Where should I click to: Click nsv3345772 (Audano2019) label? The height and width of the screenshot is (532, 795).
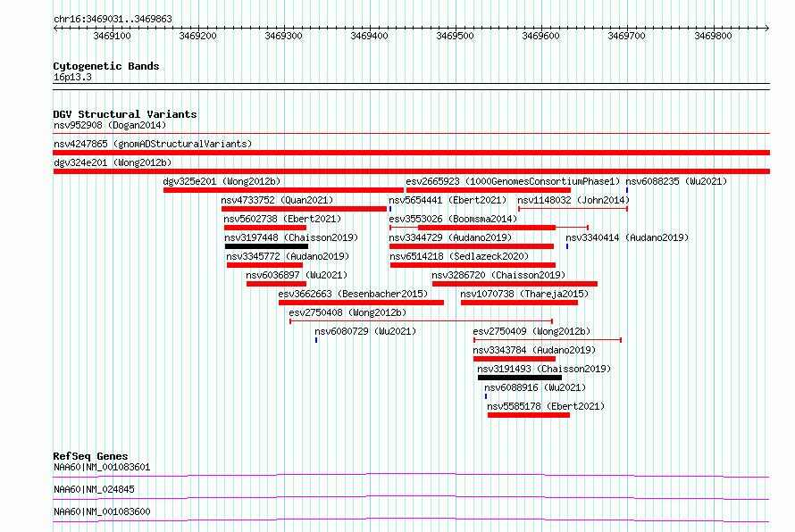[288, 256]
